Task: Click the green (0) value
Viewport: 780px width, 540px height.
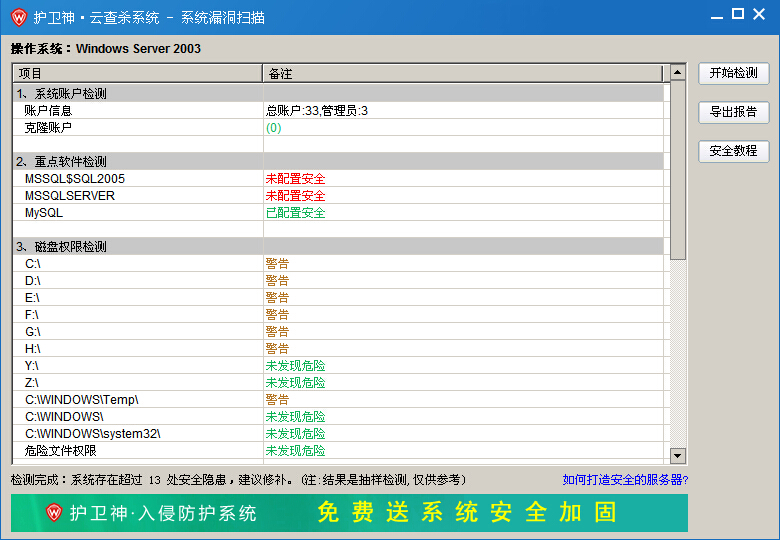Action: coord(274,128)
